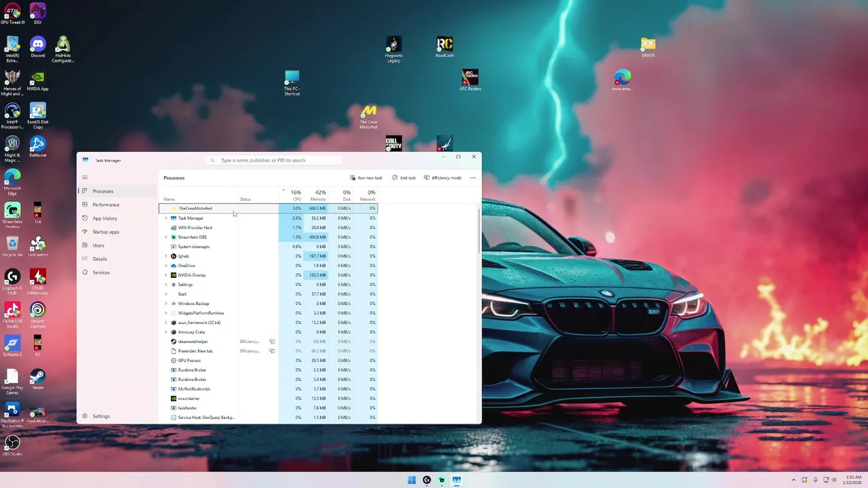This screenshot has height=488, width=868.
Task: Open Task Manager Settings in sidebar
Action: 117,416
